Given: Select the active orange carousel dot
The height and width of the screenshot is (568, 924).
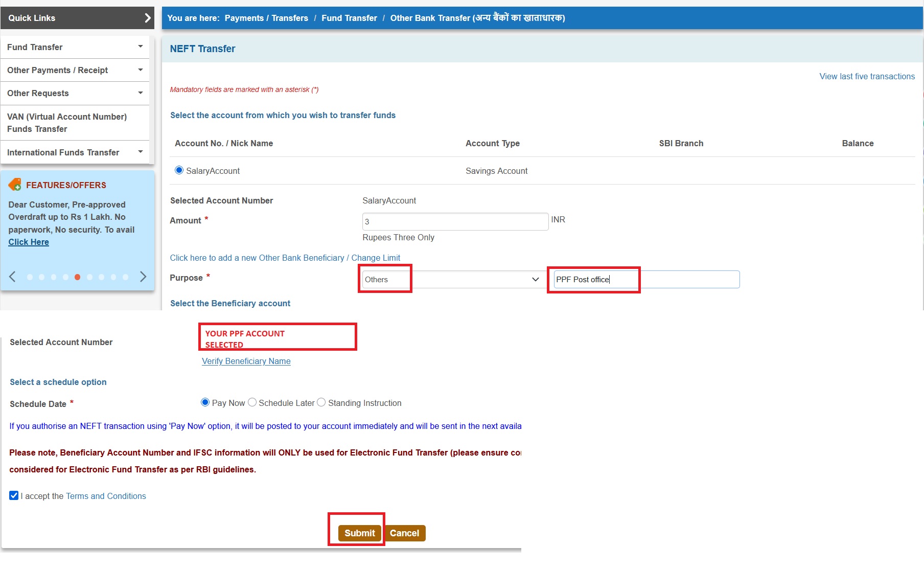Looking at the screenshot, I should [77, 277].
